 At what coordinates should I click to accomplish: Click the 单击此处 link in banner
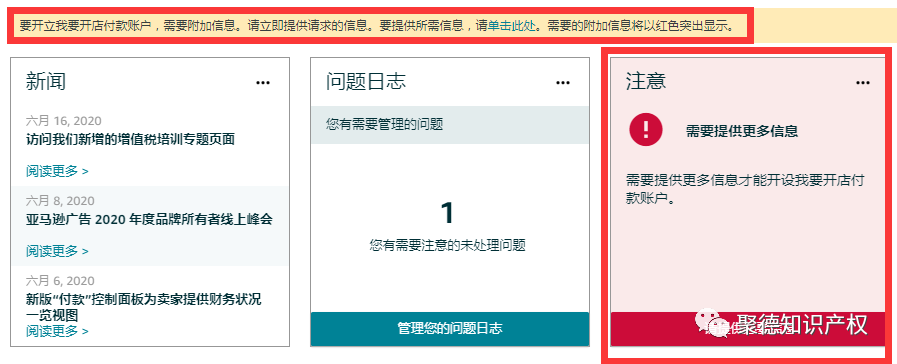click(x=511, y=26)
